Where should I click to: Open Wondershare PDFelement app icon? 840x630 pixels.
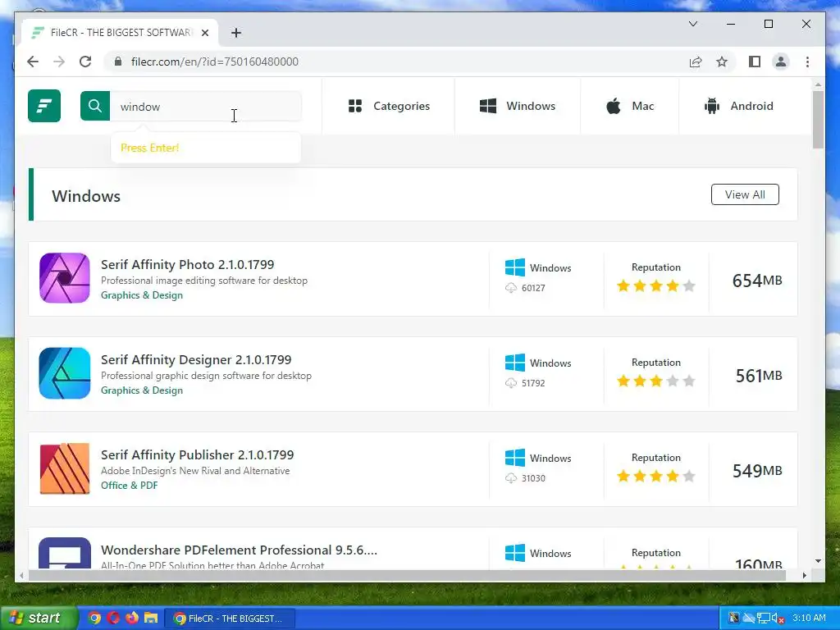(65, 553)
